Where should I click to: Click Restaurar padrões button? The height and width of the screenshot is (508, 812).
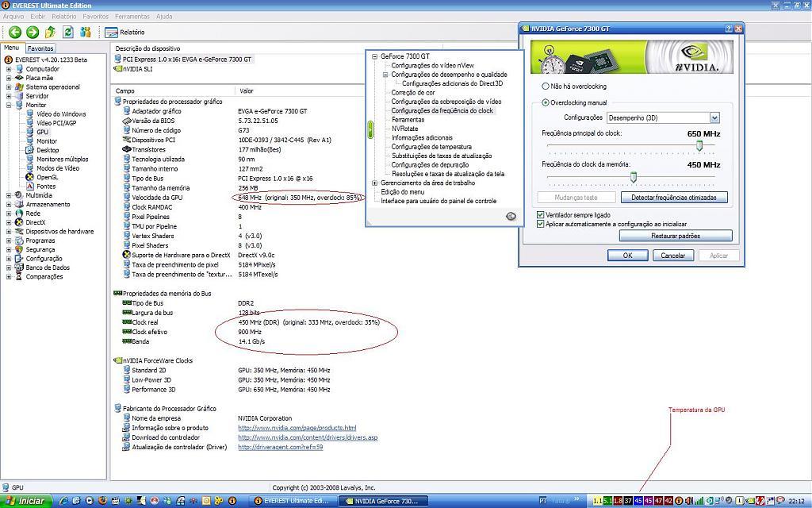point(676,236)
